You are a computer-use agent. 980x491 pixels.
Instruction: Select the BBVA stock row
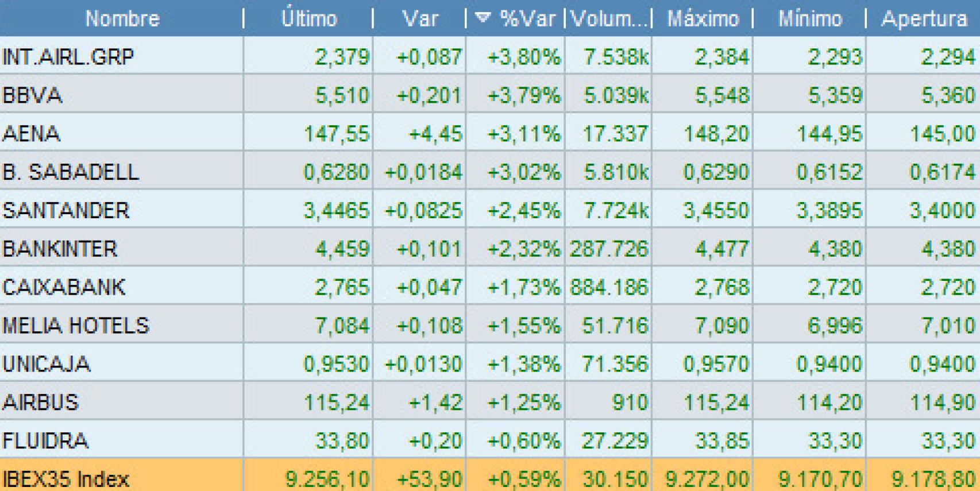[32, 95]
